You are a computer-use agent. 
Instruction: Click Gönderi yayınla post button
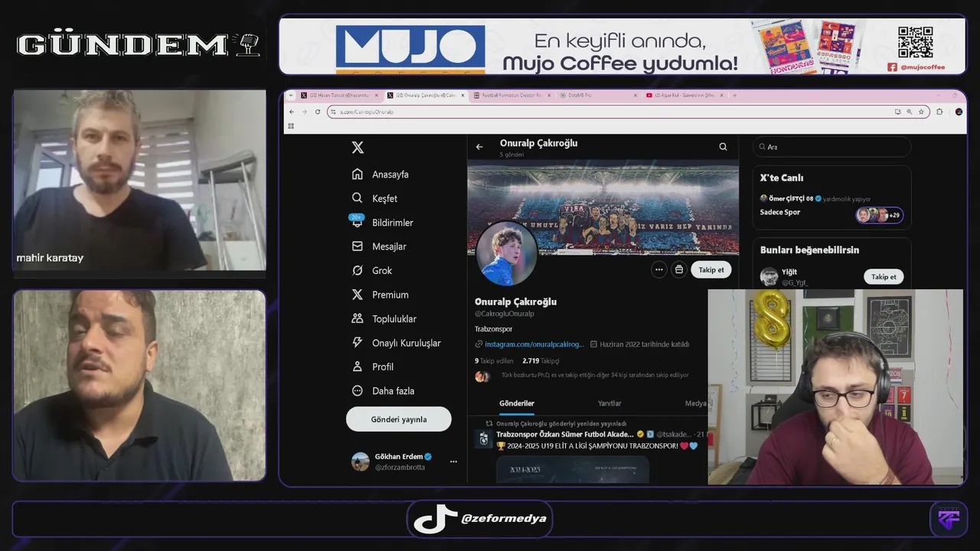coord(399,419)
